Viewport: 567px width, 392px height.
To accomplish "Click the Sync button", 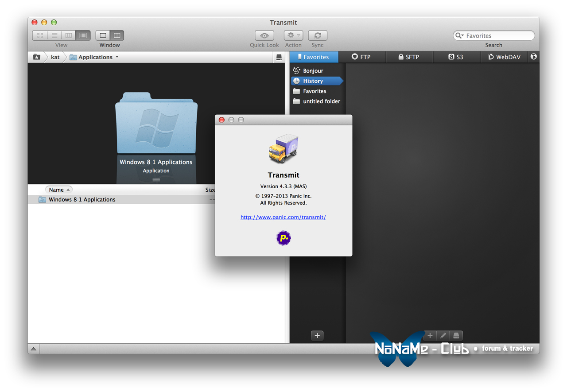I will 317,35.
